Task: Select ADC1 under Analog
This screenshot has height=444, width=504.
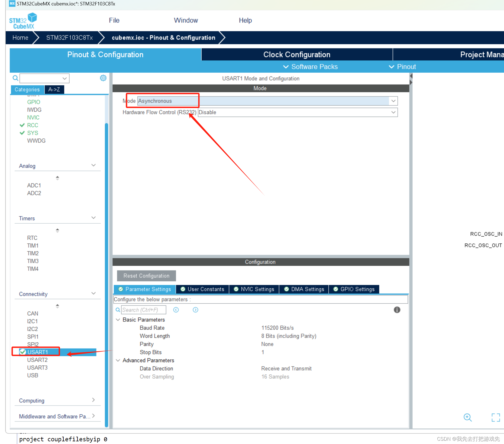Action: (x=34, y=185)
